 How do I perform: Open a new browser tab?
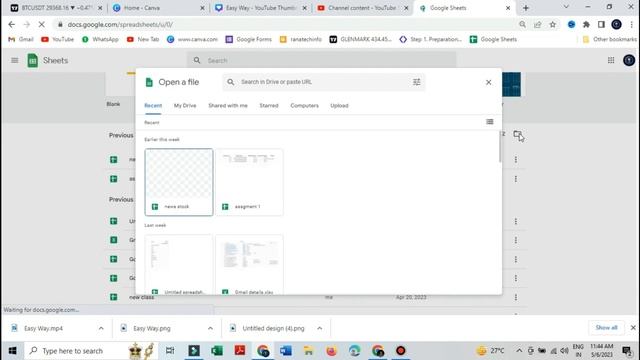(526, 8)
